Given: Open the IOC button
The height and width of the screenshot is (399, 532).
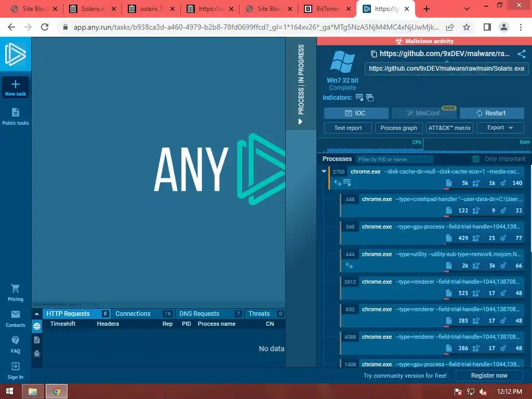Looking at the screenshot, I should point(356,113).
